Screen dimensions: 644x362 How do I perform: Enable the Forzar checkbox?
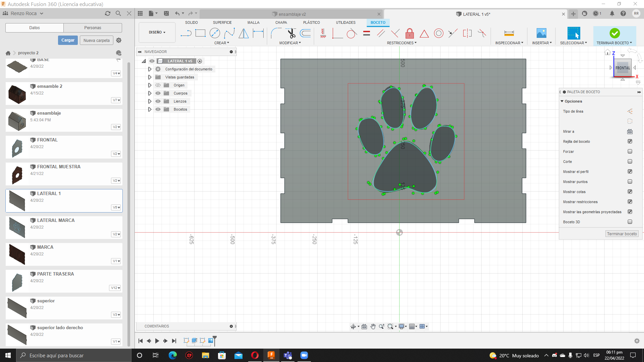click(630, 152)
